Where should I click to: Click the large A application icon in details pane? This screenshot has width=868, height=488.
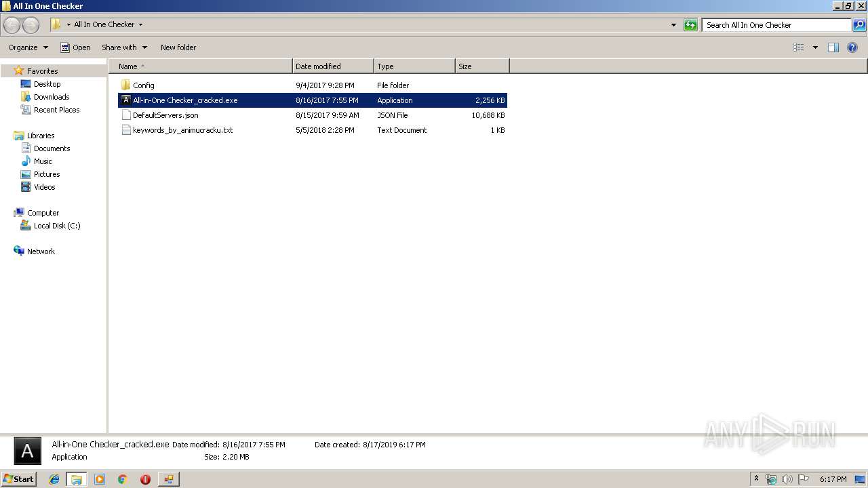pyautogui.click(x=28, y=451)
